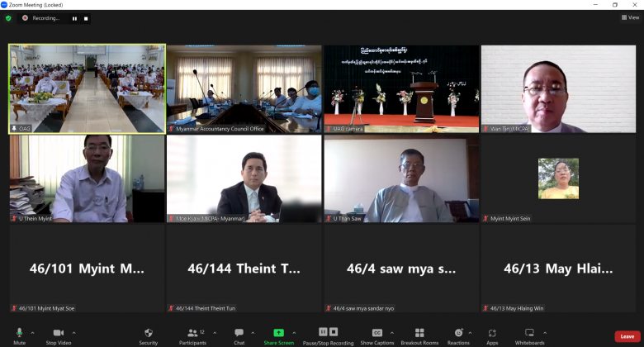Pause recording from the top recording indicator
644x347 pixels.
coord(74,18)
